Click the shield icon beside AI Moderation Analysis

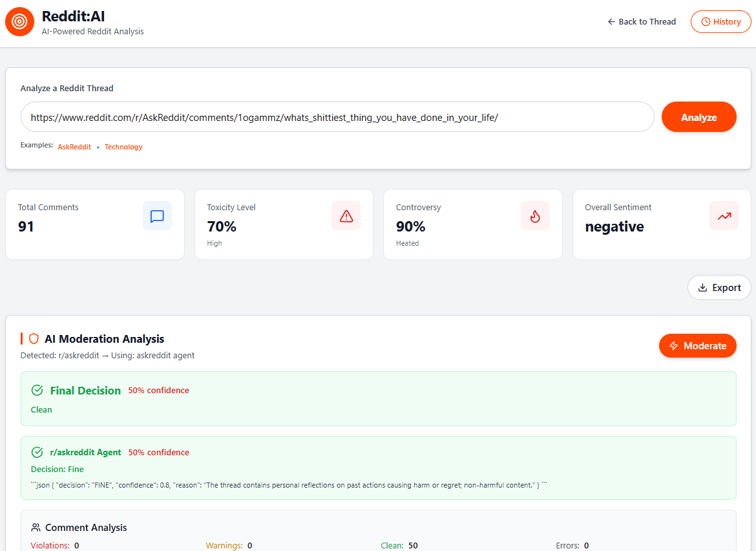tap(34, 339)
